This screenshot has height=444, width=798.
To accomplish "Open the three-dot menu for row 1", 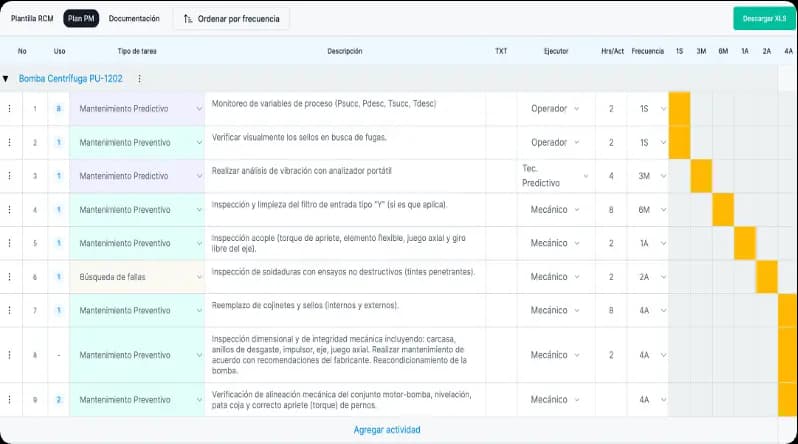I will coord(10,109).
